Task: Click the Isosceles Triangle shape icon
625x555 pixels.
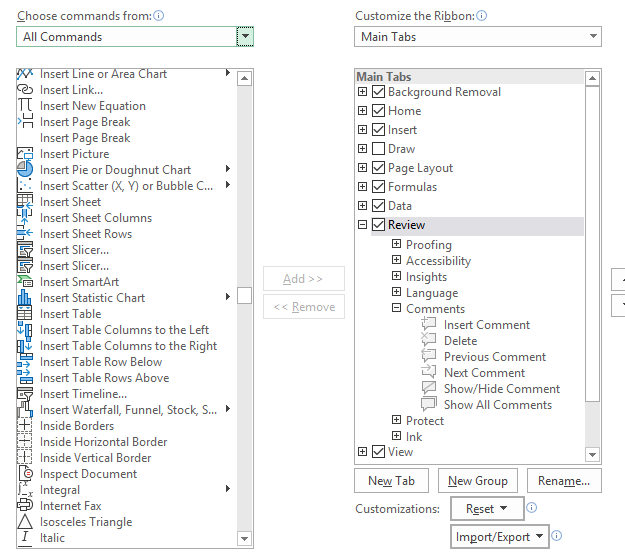Action: coord(25,522)
